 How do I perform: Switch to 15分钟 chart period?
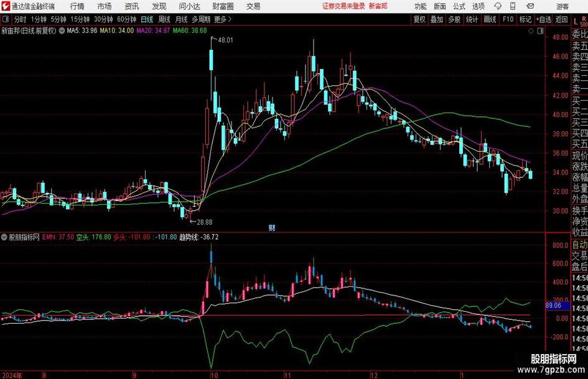pos(80,19)
